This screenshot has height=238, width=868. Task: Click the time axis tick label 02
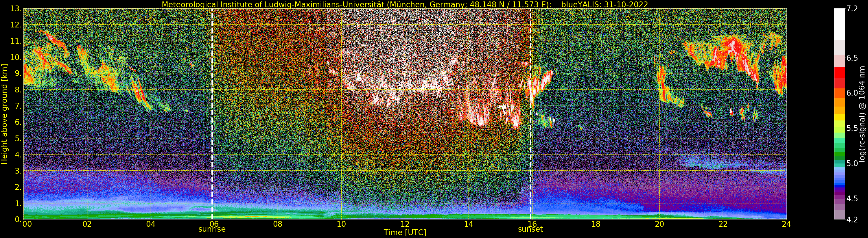pos(87,224)
